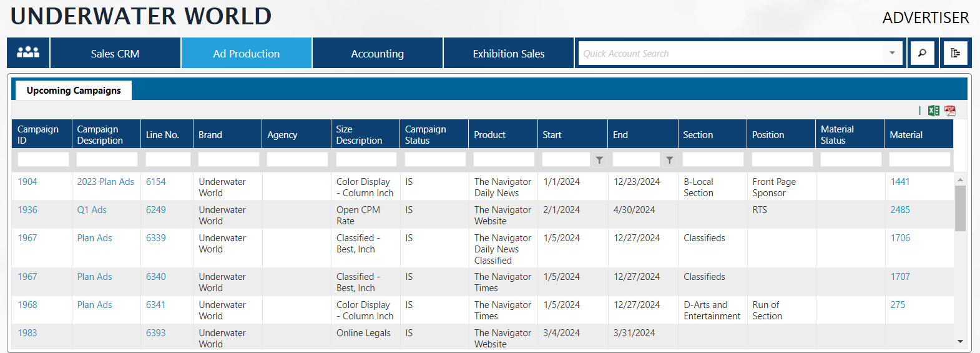Open the account tree icon button
The image size is (980, 353).
(x=955, y=53)
